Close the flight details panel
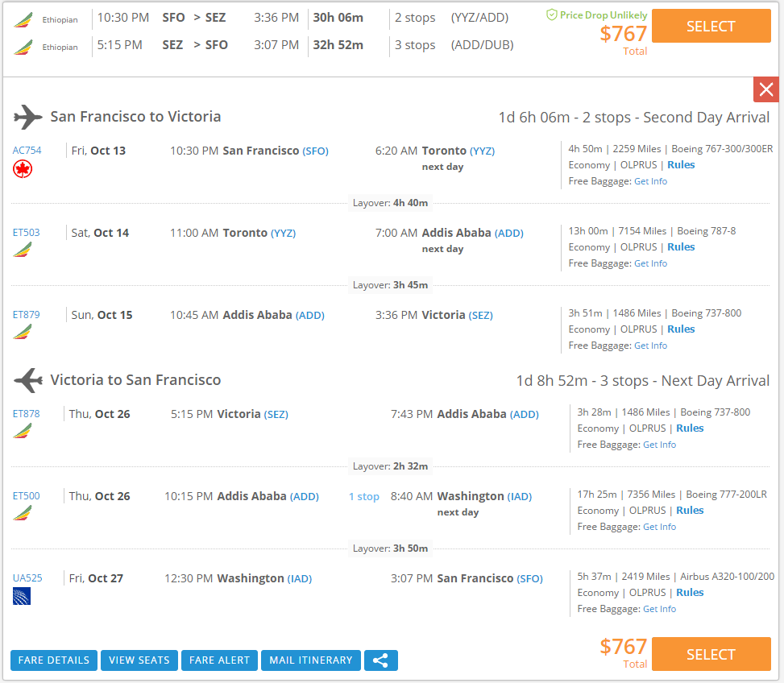784x683 pixels. [x=766, y=90]
